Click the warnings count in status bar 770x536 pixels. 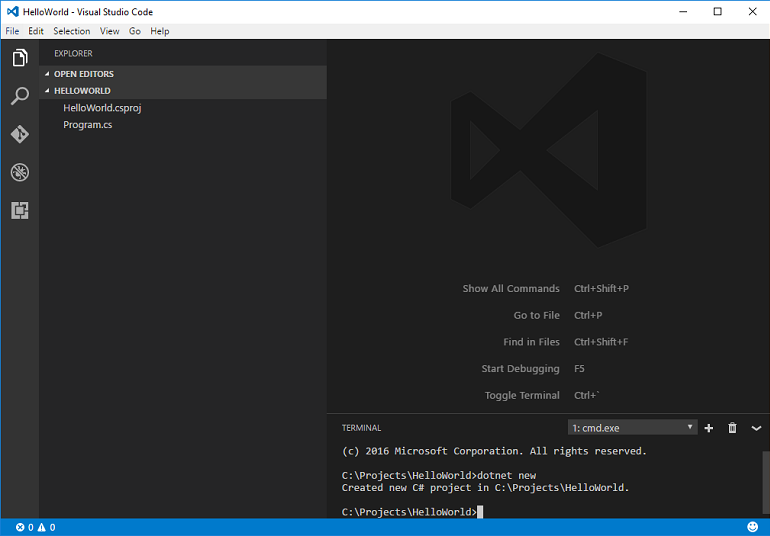click(x=47, y=527)
